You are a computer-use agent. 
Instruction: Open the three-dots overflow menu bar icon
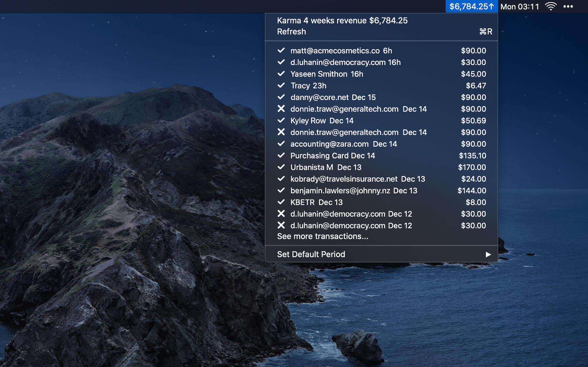(568, 6)
